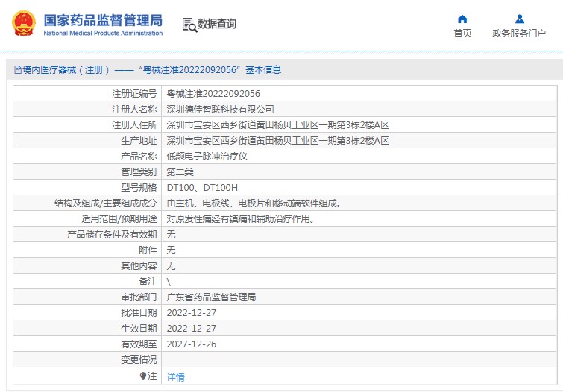Click the 有效期至 date 2027-12-26

pyautogui.click(x=191, y=344)
